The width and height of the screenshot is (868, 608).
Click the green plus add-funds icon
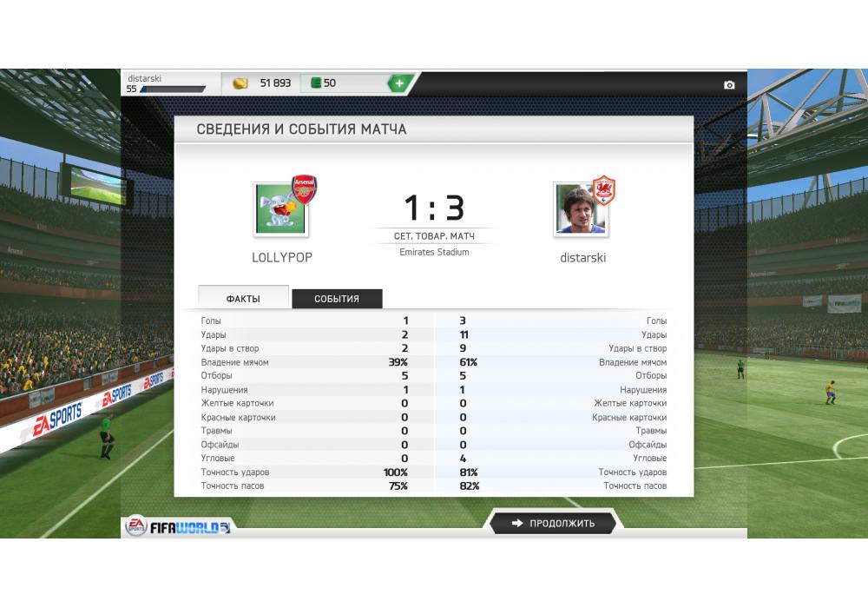[399, 83]
